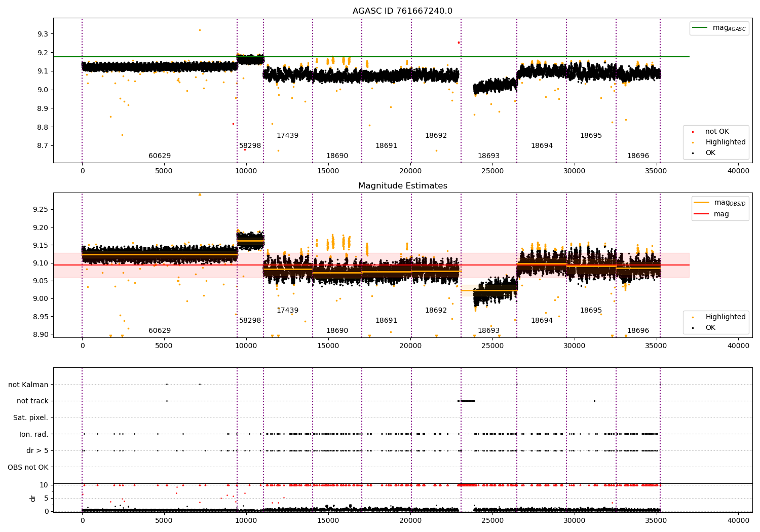
Task: Click obsid label 18690 in Magnitude Estimates plot
Action: (x=337, y=331)
